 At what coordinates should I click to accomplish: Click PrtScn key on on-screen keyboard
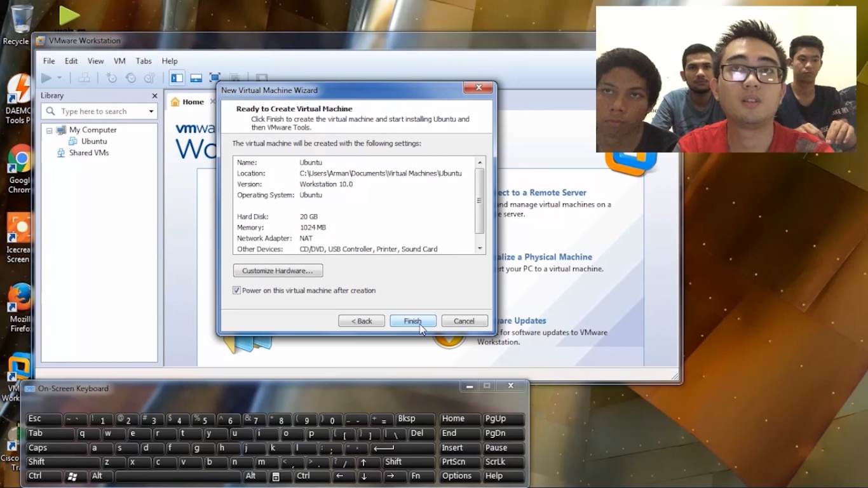point(460,462)
